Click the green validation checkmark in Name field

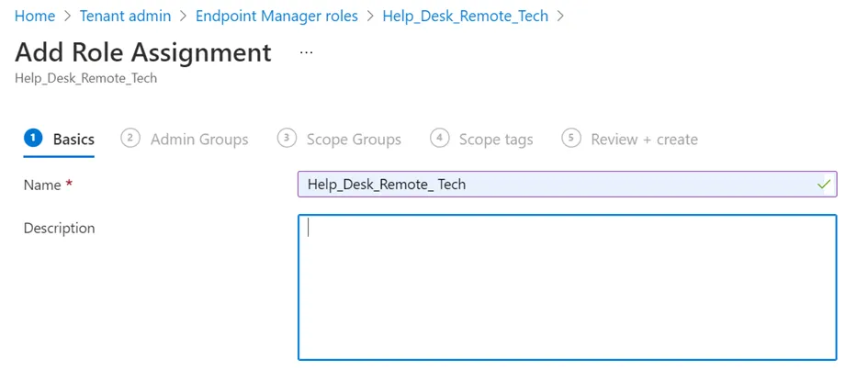point(824,185)
